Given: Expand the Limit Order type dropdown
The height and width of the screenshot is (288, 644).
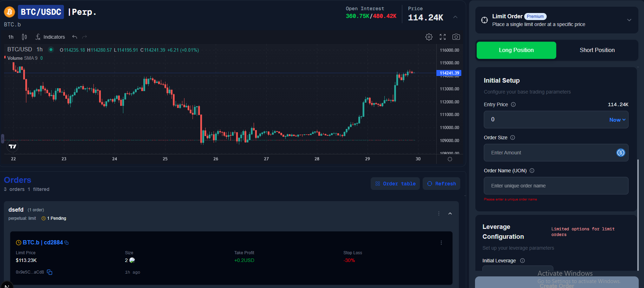Looking at the screenshot, I should pos(629,20).
